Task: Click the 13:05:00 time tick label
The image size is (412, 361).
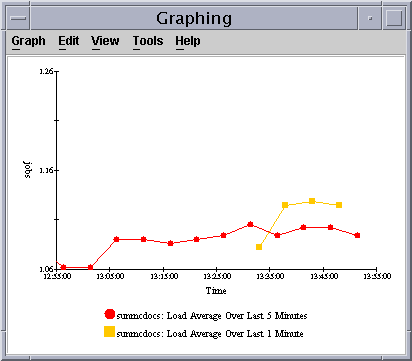Action: pos(110,276)
